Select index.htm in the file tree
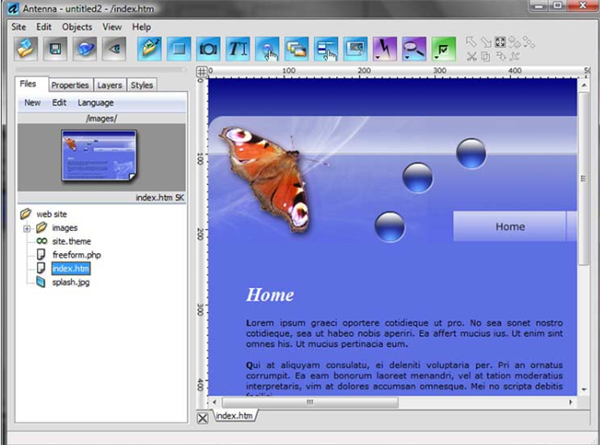The width and height of the screenshot is (600, 445). click(71, 268)
